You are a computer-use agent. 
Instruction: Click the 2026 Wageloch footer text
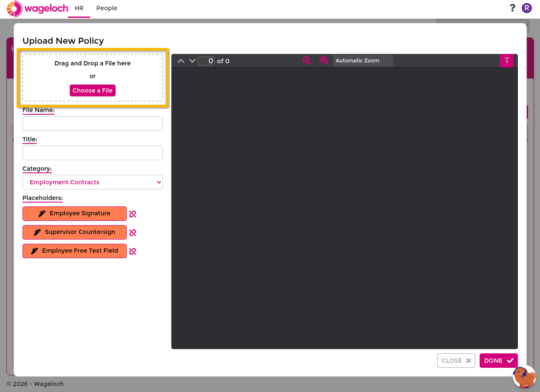(x=35, y=384)
